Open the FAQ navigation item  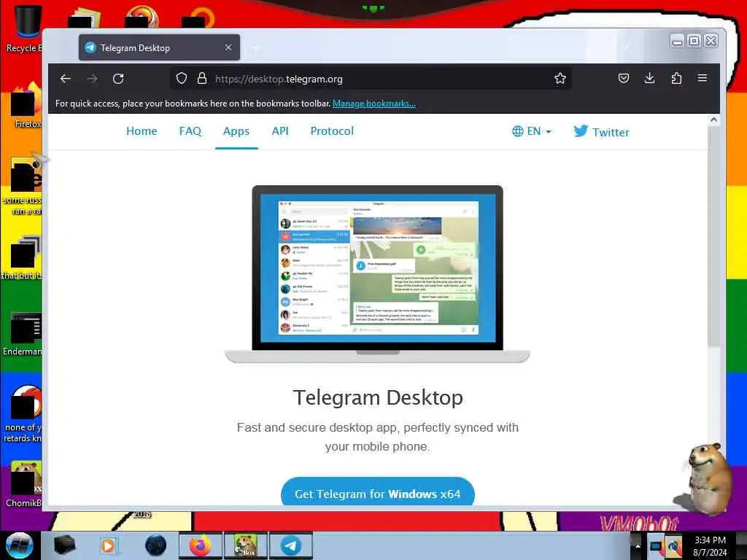pos(190,131)
